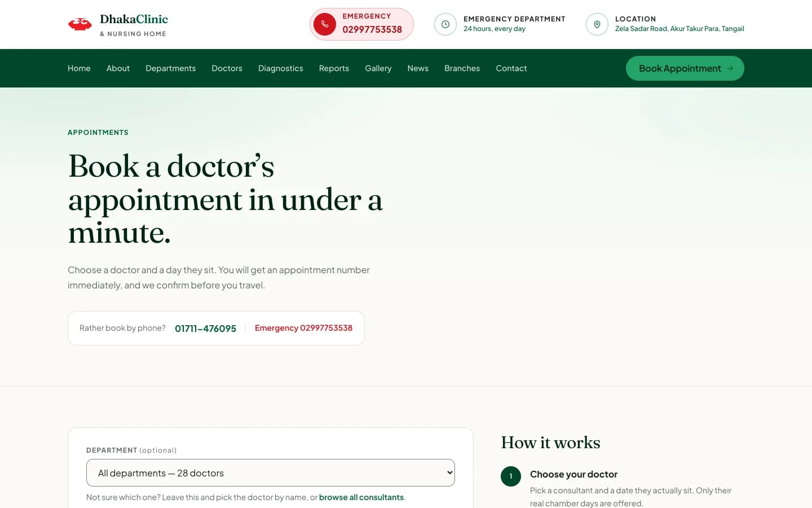Expand the All departments dropdown
Image resolution: width=812 pixels, height=508 pixels.
point(271,473)
